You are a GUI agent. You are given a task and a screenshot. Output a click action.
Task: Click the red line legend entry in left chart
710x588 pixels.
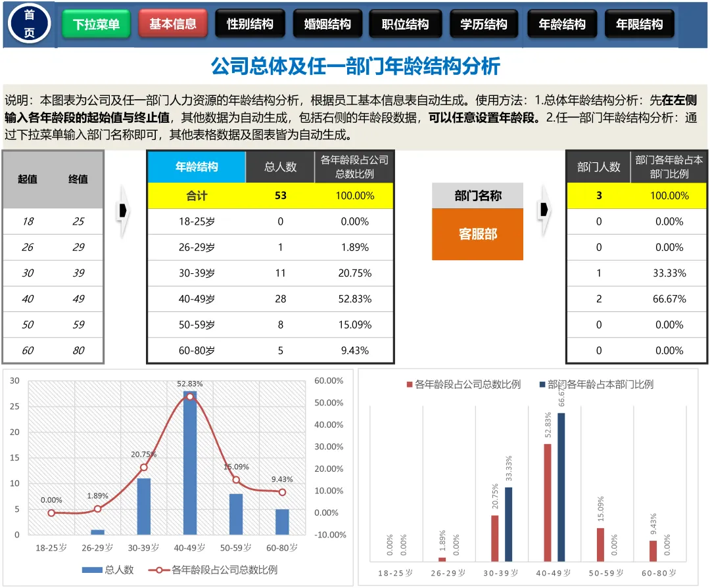tap(213, 570)
